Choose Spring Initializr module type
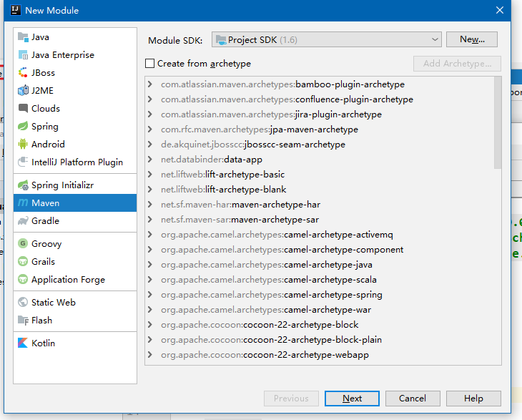Viewport: 522px width, 420px height. (75, 185)
